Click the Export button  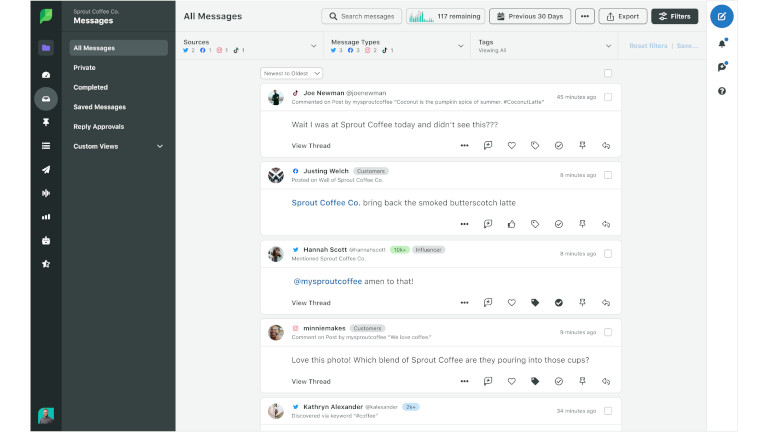coord(623,16)
